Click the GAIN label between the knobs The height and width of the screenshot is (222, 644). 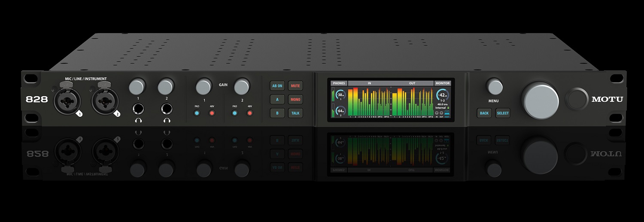tap(223, 85)
